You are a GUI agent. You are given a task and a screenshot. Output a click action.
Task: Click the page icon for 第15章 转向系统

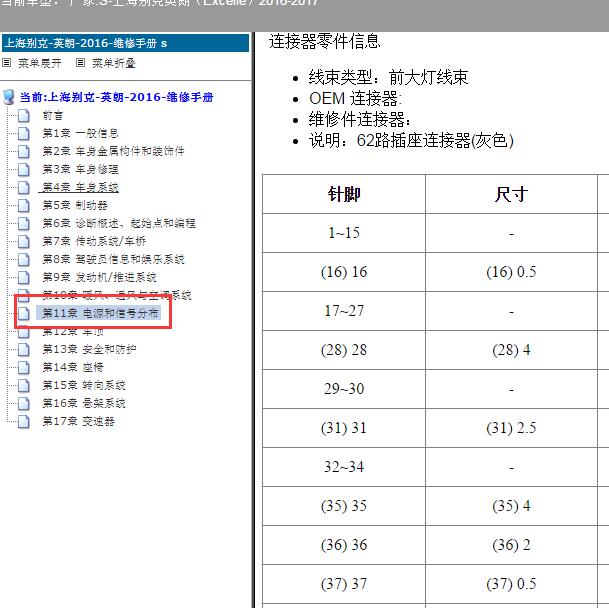coord(24,385)
